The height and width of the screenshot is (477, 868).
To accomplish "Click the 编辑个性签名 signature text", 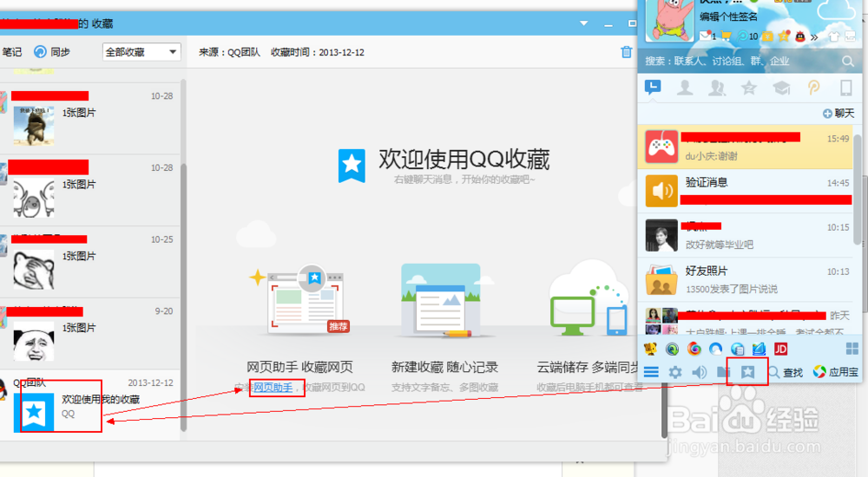I will 728,16.
